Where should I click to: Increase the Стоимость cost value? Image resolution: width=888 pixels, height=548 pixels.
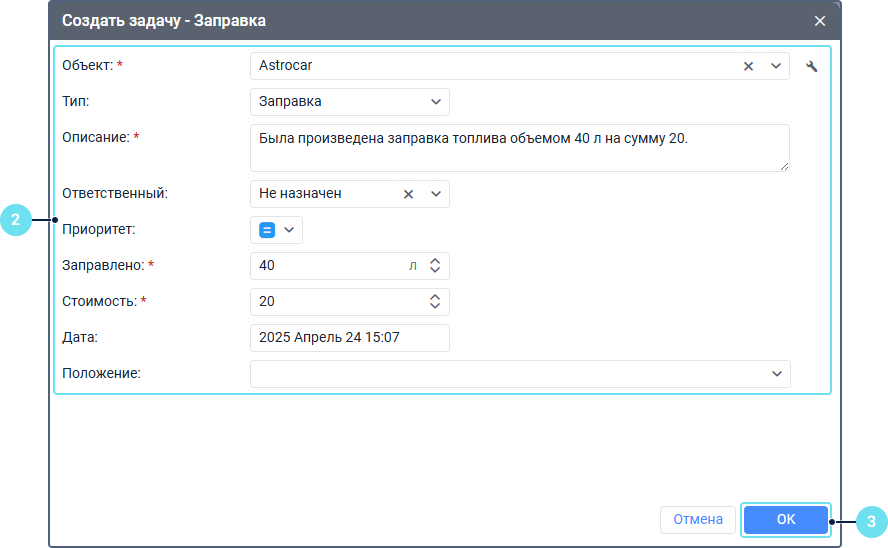pos(435,297)
